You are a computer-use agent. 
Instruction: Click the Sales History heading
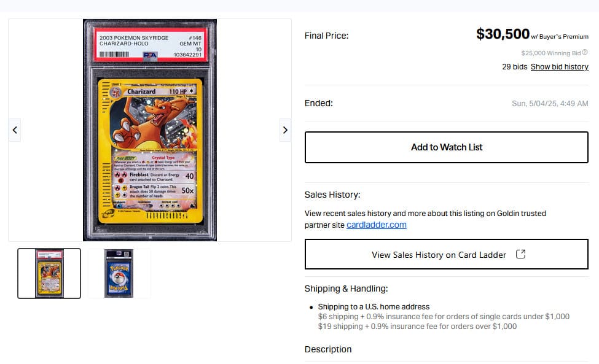click(x=332, y=195)
